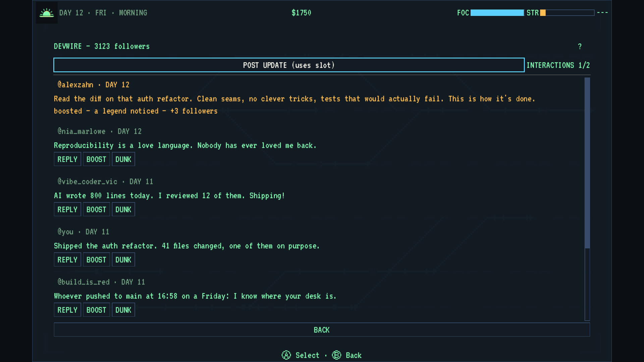Click the A Select controller icon

coord(286,355)
